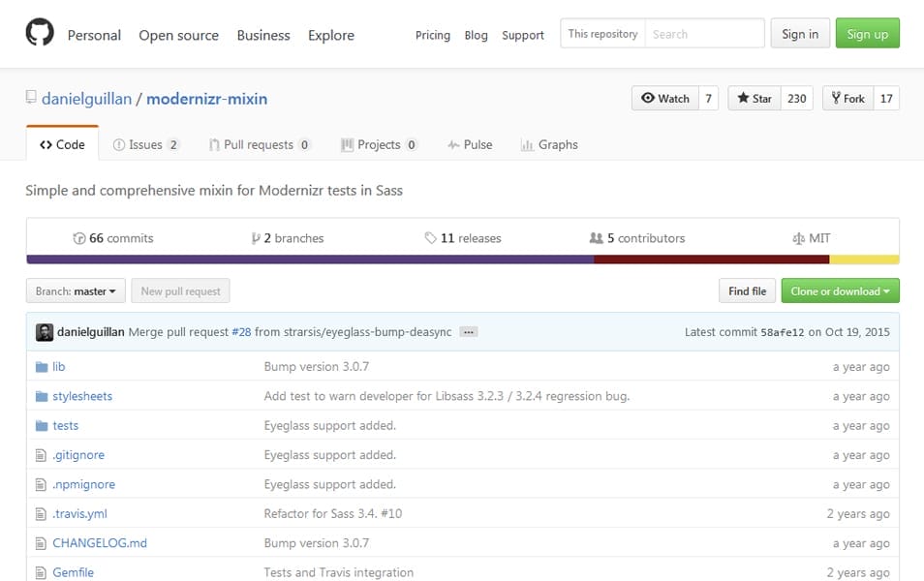The image size is (924, 581).
Task: Open the Graphs tab
Action: click(549, 144)
